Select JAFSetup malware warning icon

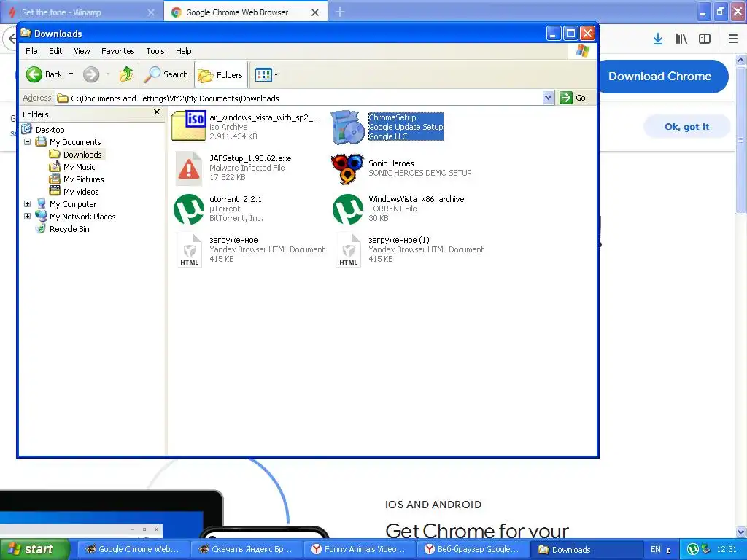point(189,168)
